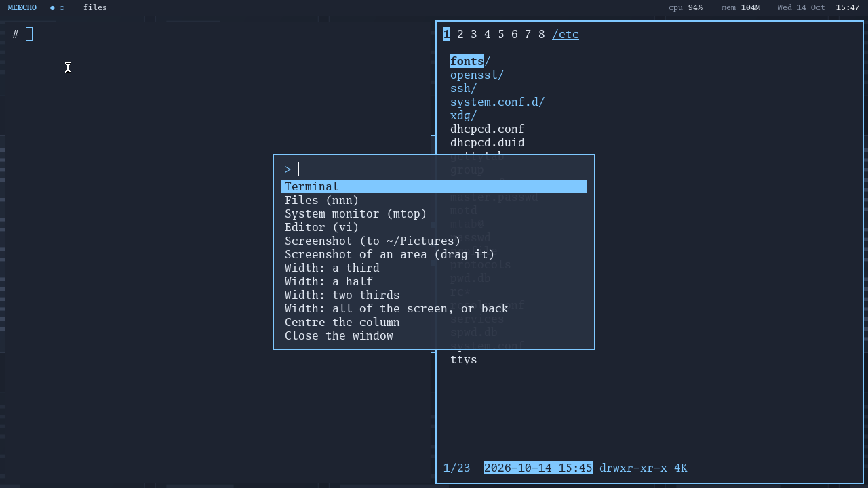Viewport: 868px width, 488px height.
Task: Switch to the hollow workspace dot
Action: pyautogui.click(x=62, y=8)
